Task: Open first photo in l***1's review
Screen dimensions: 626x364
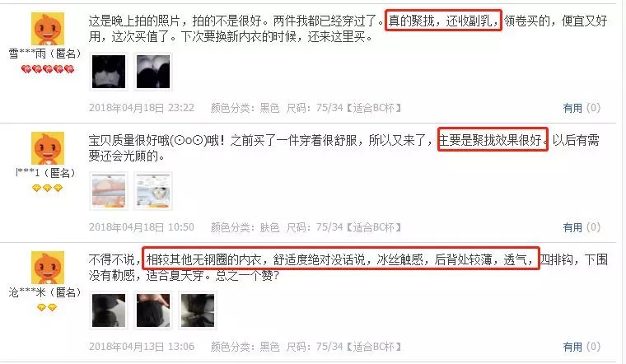Action: (109, 191)
